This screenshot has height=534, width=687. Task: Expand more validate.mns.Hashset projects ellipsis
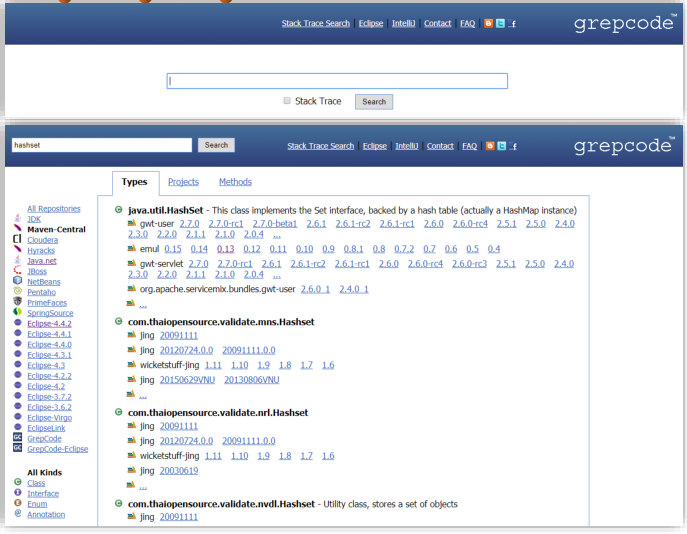tap(143, 396)
